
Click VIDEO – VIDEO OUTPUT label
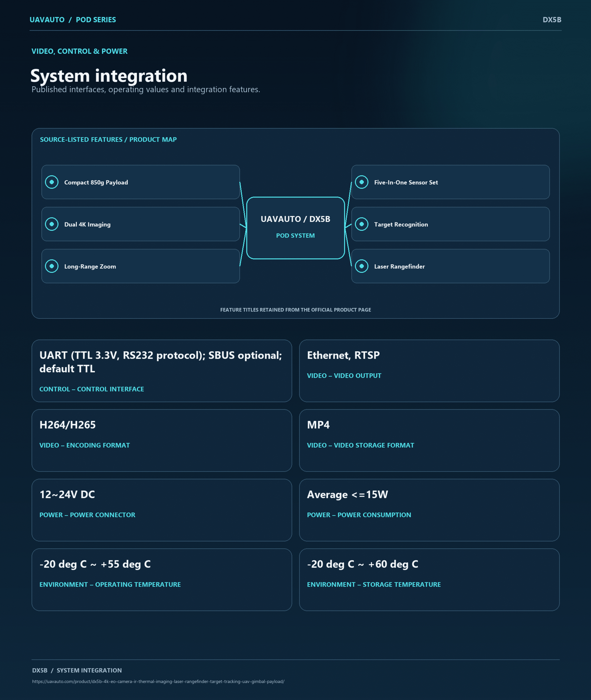(x=344, y=376)
